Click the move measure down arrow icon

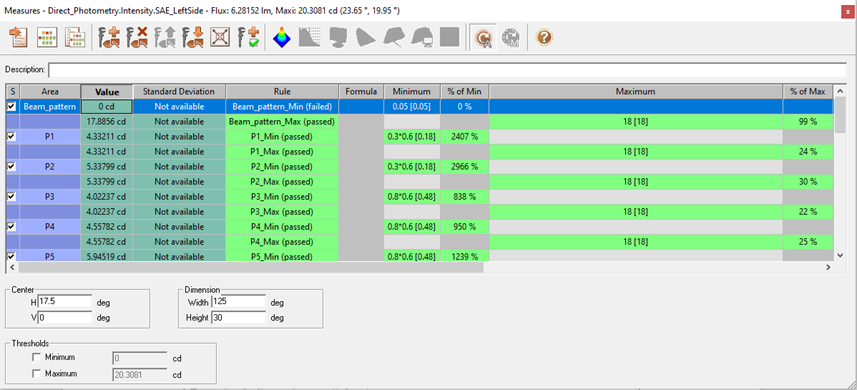click(x=192, y=37)
